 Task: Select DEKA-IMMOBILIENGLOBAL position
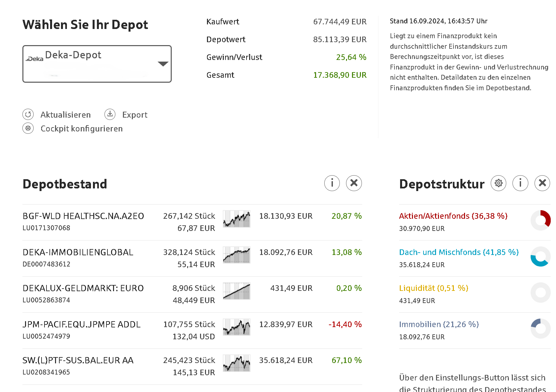[x=78, y=252]
